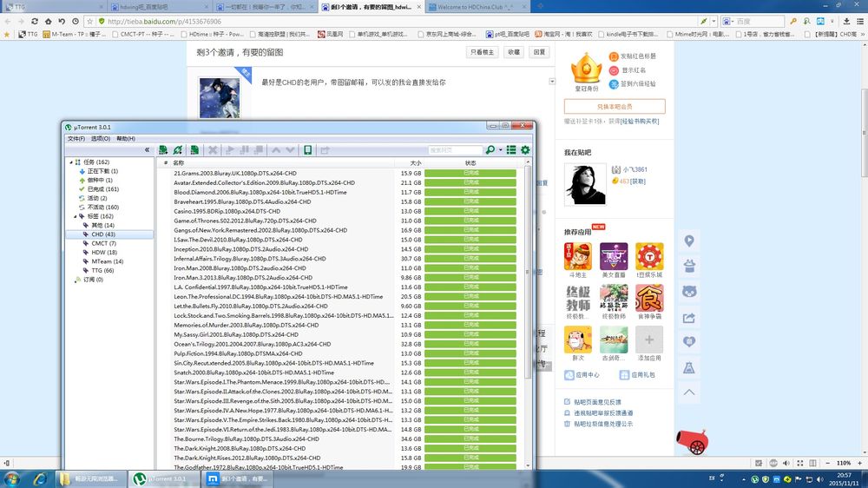Select 正在下载 (1) in the sidebar
This screenshot has width=868, height=488.
pos(102,171)
